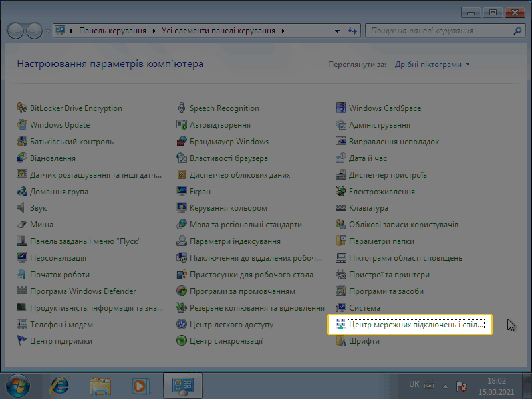Click the search magnifier icon

click(x=517, y=31)
